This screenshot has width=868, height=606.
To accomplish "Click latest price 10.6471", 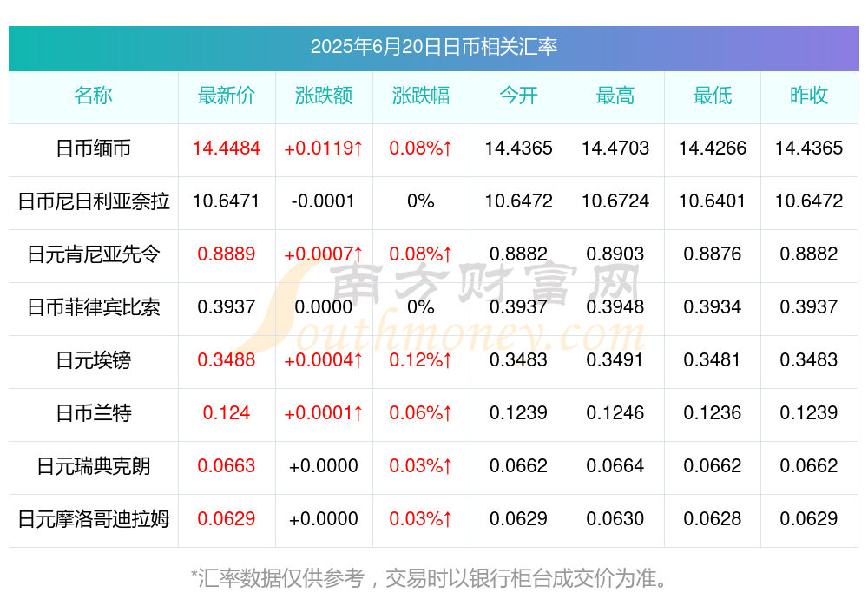I will click(227, 201).
